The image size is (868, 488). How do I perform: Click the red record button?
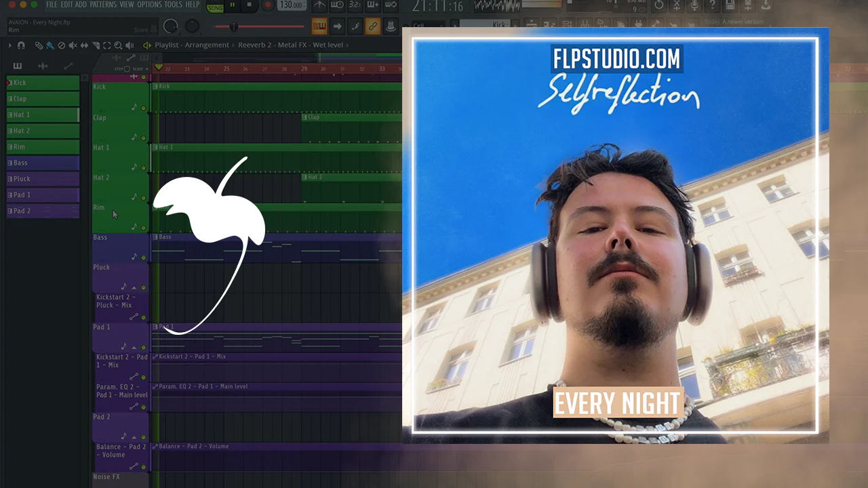pos(267,5)
